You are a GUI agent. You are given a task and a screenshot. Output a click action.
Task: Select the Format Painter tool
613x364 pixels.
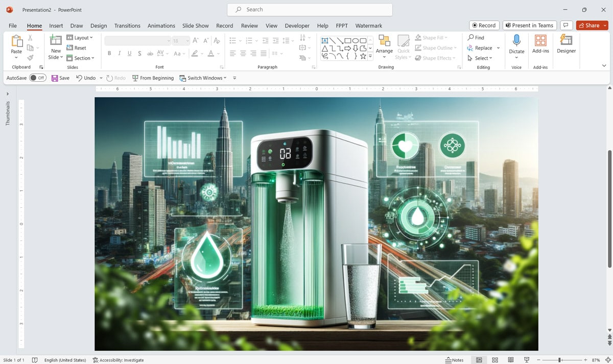(30, 57)
